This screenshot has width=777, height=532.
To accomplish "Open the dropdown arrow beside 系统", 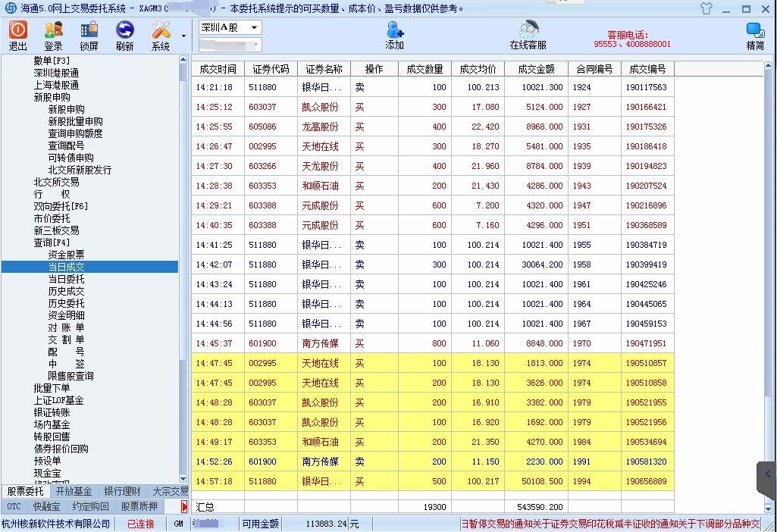I will [x=183, y=36].
